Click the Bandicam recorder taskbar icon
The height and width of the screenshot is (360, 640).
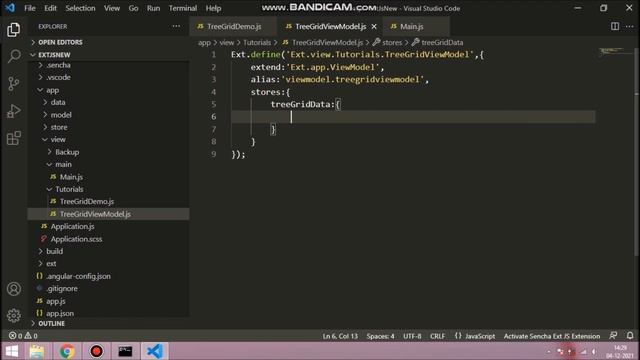pyautogui.click(x=96, y=351)
